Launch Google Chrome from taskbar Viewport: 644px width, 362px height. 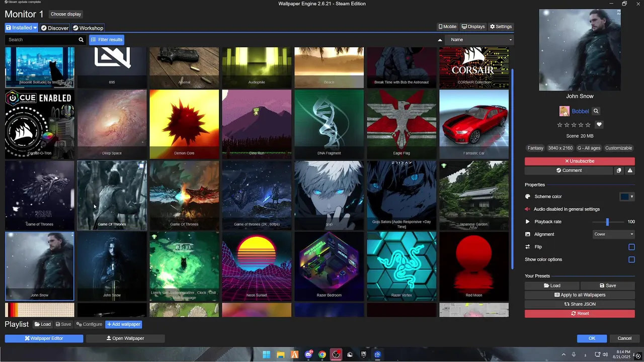click(x=322, y=354)
